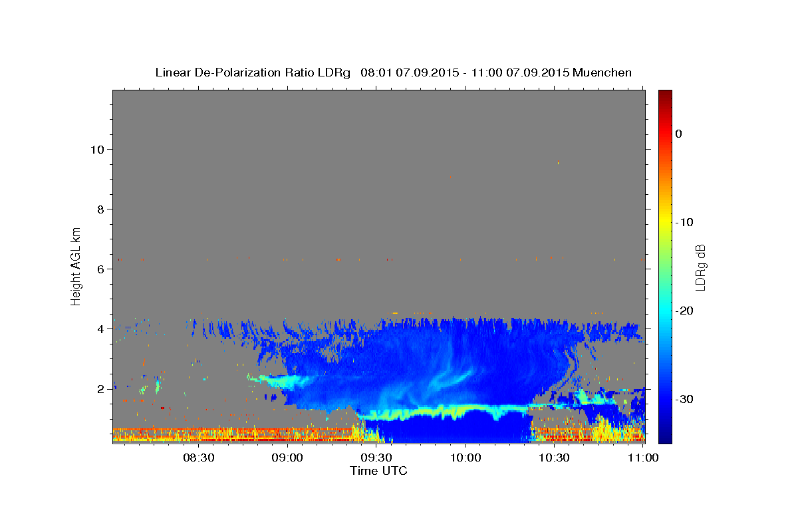Image resolution: width=798 pixels, height=532 pixels.
Task: Click the colorbar value 0
Action: click(679, 134)
